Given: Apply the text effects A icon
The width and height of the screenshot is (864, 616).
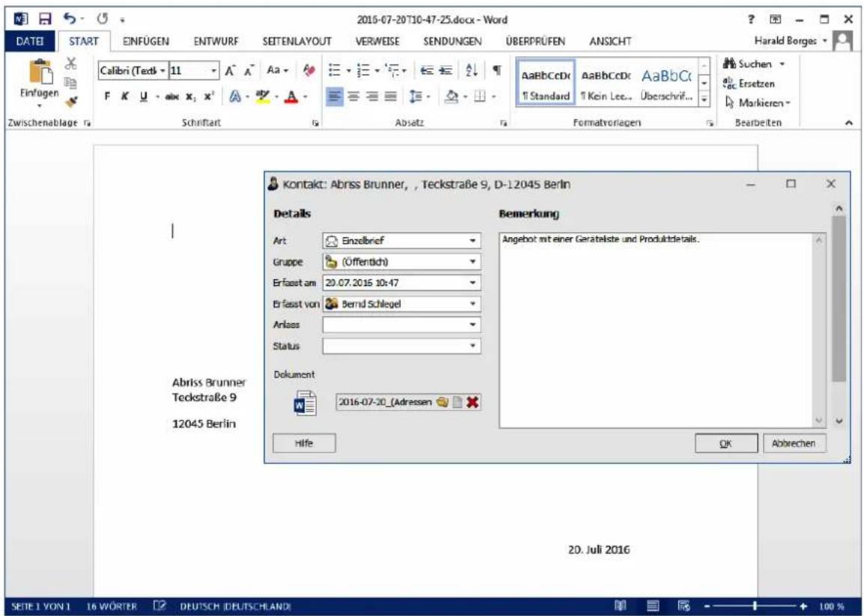Looking at the screenshot, I should pyautogui.click(x=235, y=97).
